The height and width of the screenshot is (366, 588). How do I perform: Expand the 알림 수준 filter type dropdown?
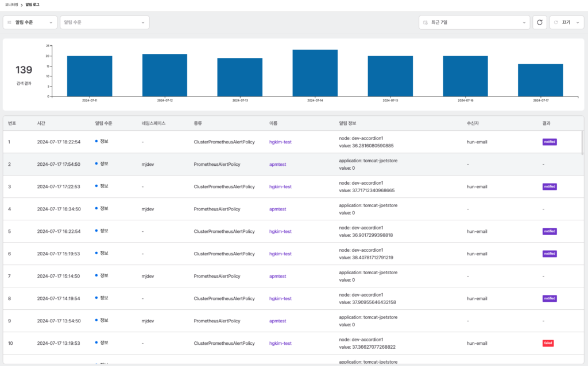coord(30,22)
